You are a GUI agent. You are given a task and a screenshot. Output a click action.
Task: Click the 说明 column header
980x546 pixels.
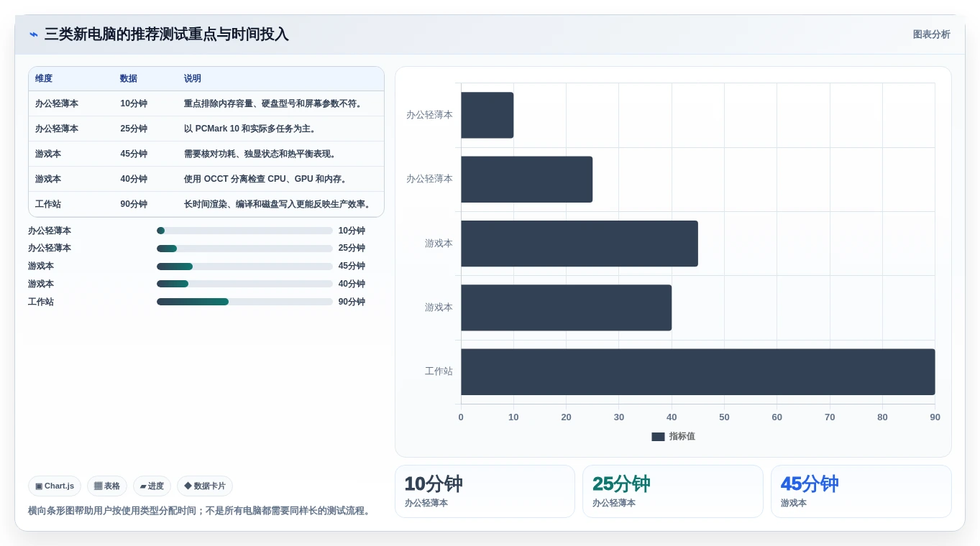tap(192, 79)
